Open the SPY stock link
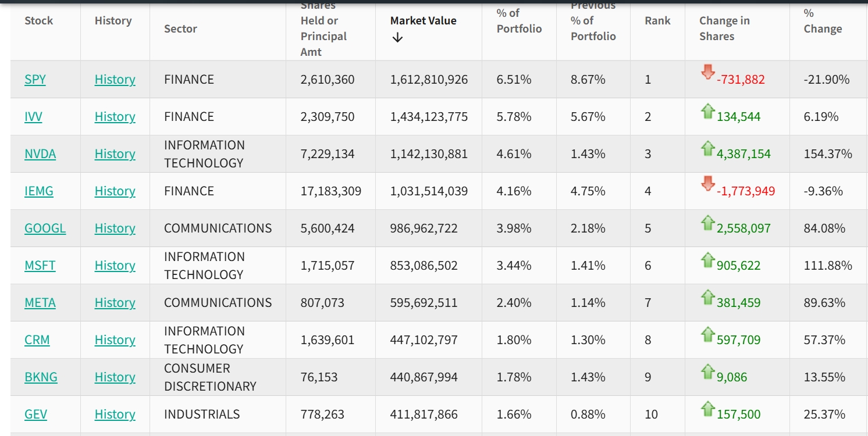The width and height of the screenshot is (868, 436). pos(35,80)
